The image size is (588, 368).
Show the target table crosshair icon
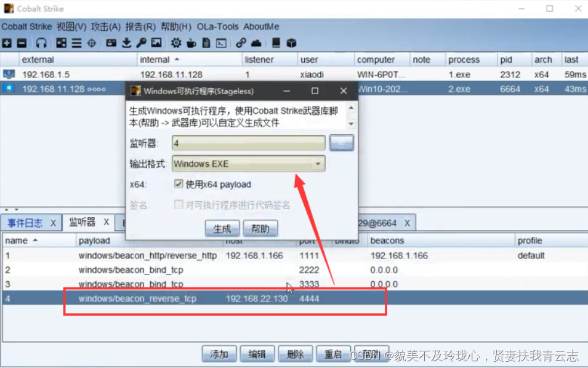[x=92, y=43]
